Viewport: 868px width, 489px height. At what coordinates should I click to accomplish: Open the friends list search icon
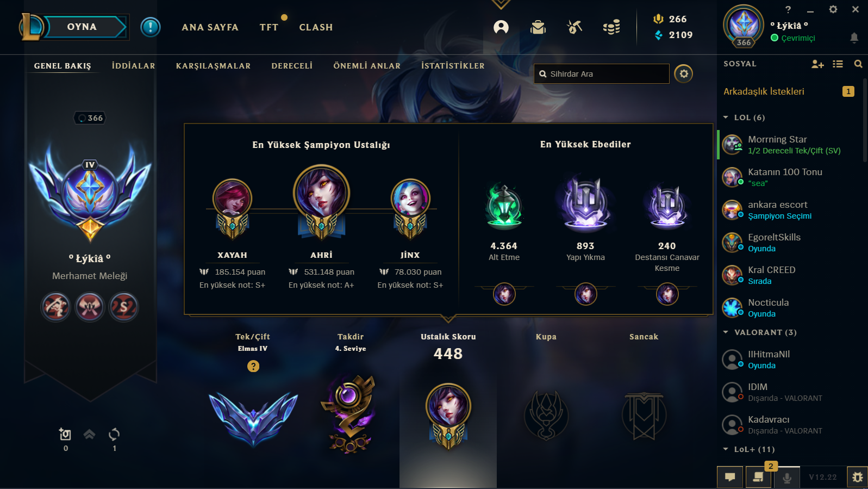tap(858, 64)
